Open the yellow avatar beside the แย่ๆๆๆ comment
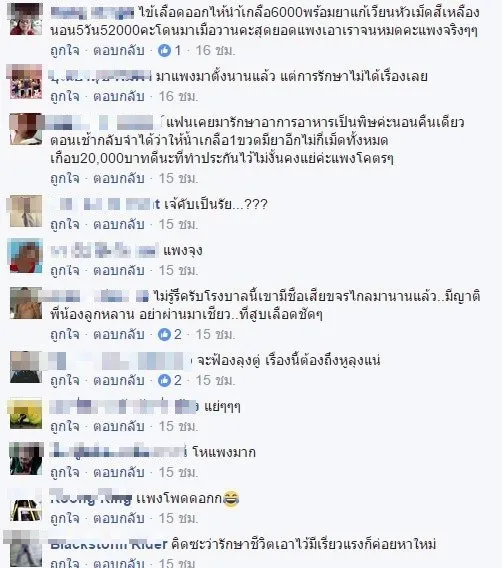Screen dimensions: 502x568 tap(26, 414)
